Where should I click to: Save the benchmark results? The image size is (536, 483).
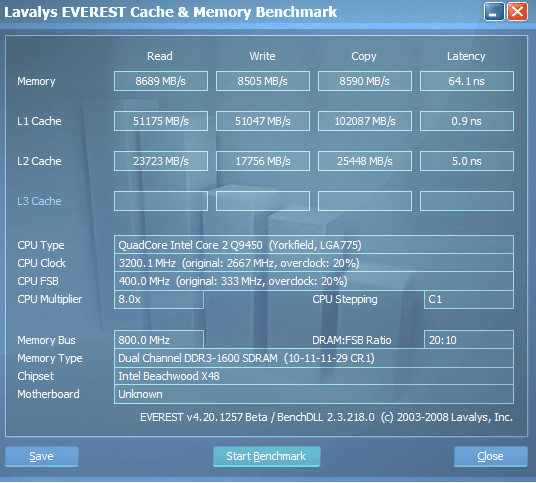[41, 456]
